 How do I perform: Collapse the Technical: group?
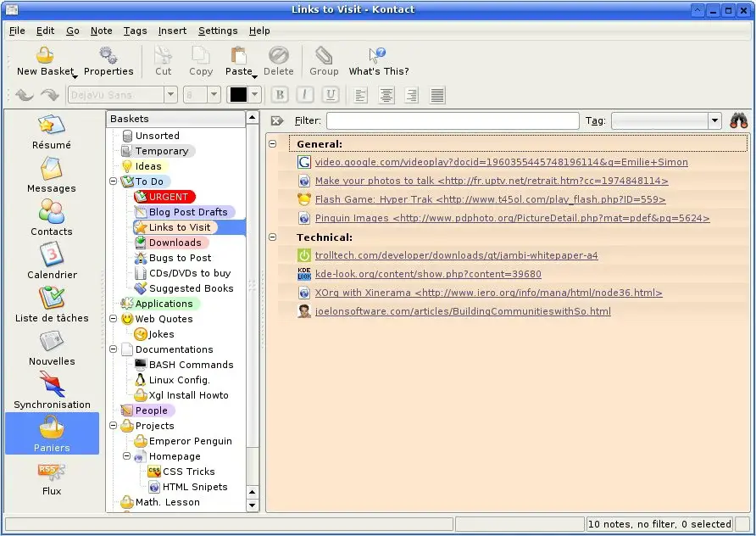pyautogui.click(x=273, y=237)
